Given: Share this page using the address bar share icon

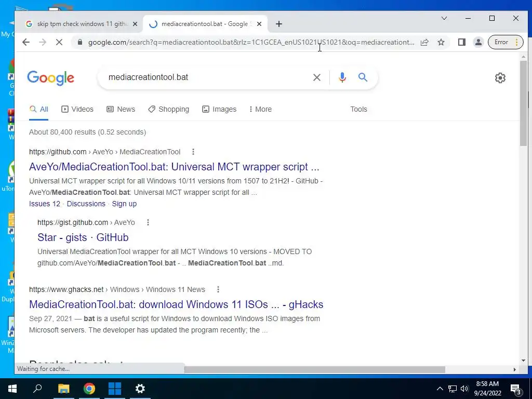Looking at the screenshot, I should pos(424,42).
